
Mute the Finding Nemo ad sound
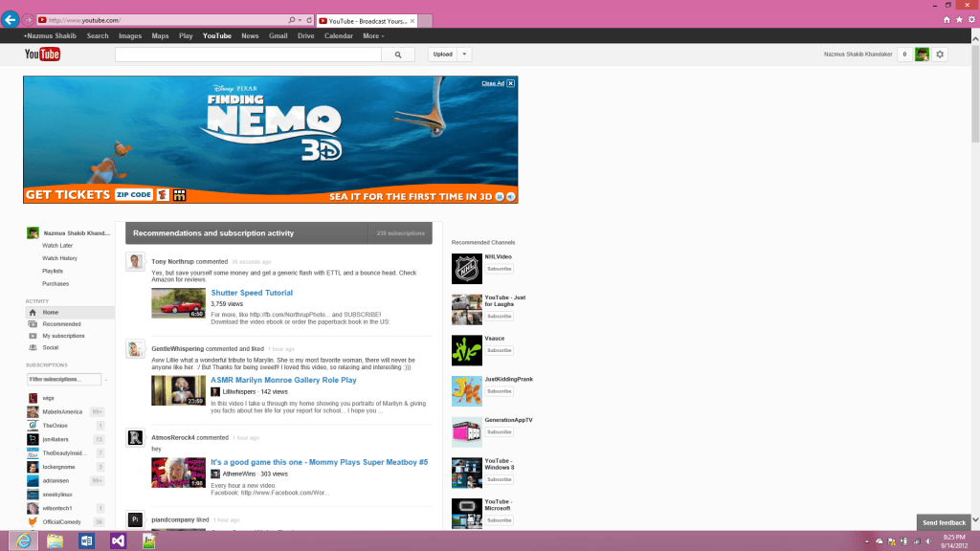tap(511, 197)
